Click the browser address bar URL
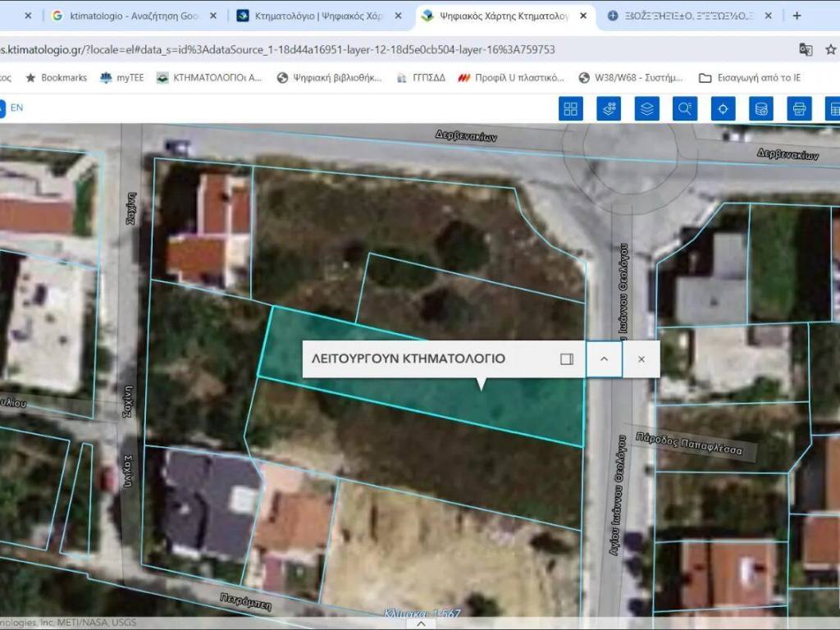840x630 pixels. pos(279,49)
